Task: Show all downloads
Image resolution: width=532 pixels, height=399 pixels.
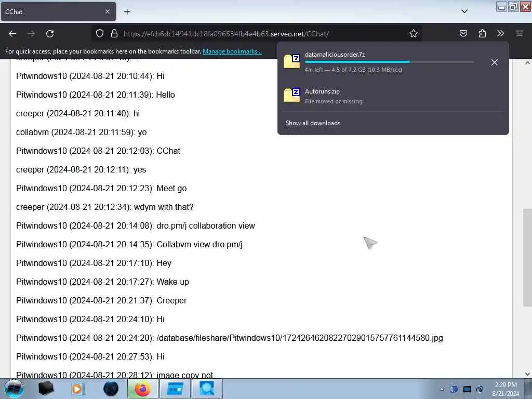Action: (313, 123)
